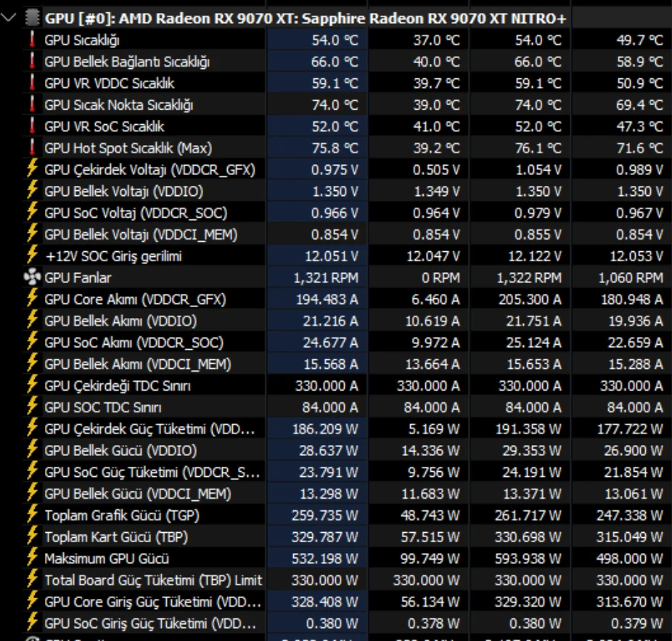
Task: Select the GPU Fanlar row label
Action: tap(78, 278)
